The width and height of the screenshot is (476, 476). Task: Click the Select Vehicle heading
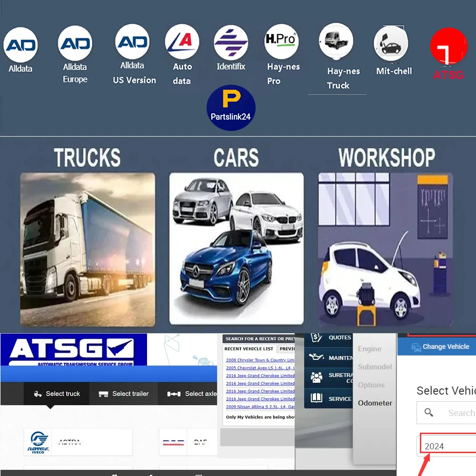446,390
